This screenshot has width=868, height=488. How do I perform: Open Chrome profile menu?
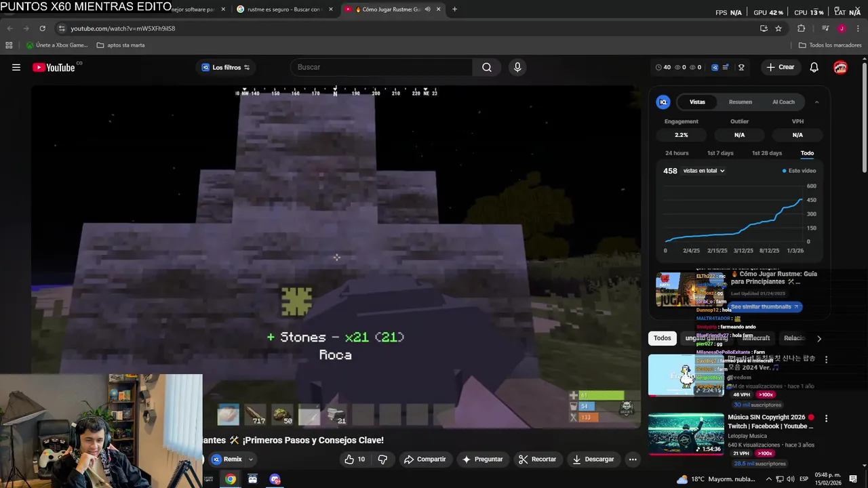point(842,28)
